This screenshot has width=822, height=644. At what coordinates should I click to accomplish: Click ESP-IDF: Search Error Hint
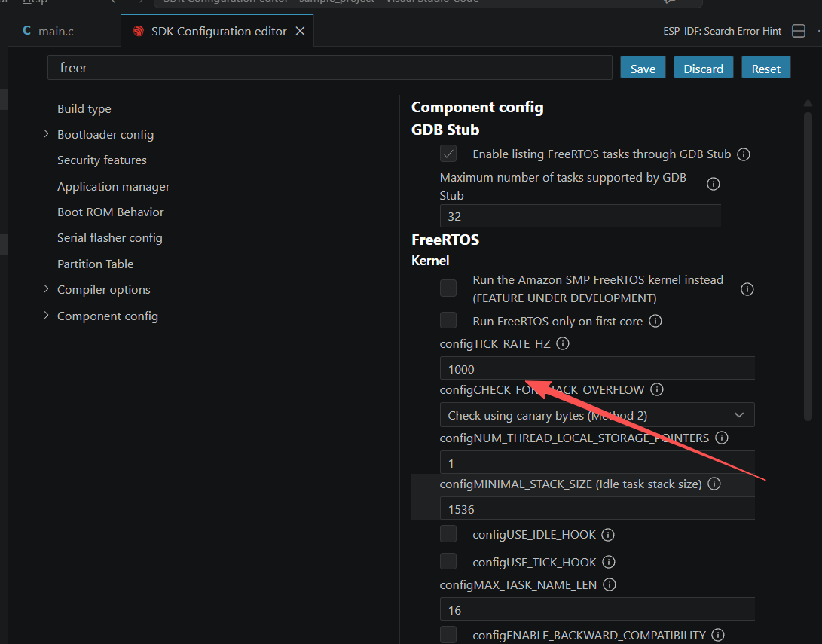tap(722, 31)
